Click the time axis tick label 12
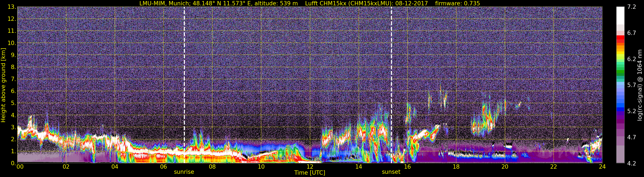Viewport: 644px width, 177px height. tap(310, 167)
